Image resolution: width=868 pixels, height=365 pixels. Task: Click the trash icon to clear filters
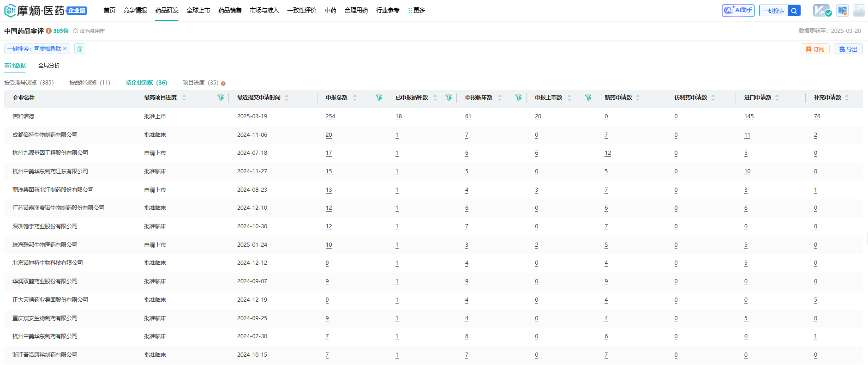[80, 49]
